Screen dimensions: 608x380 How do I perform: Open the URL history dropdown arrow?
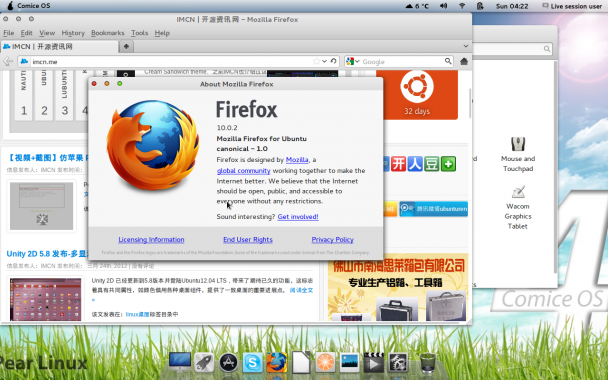(325, 61)
